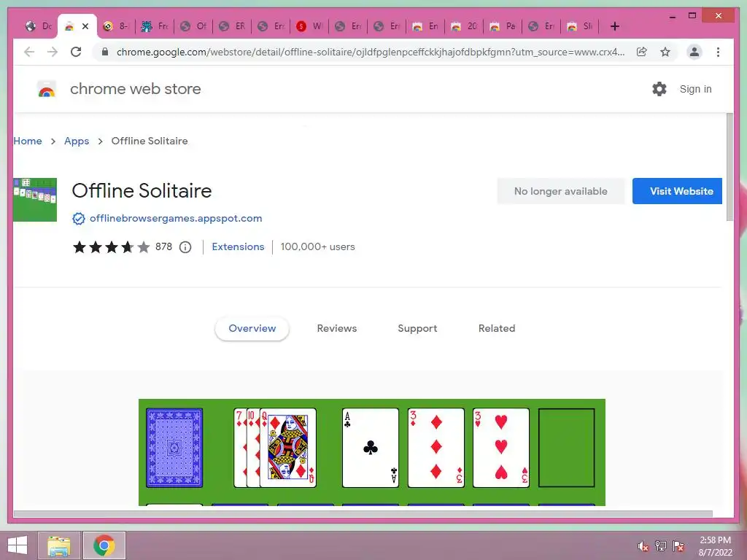Click the No longer available button

(561, 191)
